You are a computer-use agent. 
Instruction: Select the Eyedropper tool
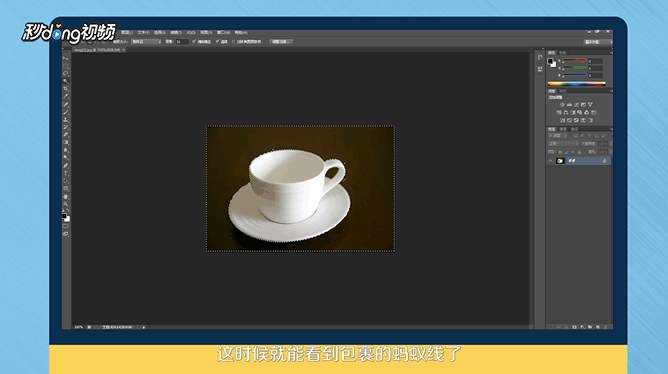coord(66,96)
